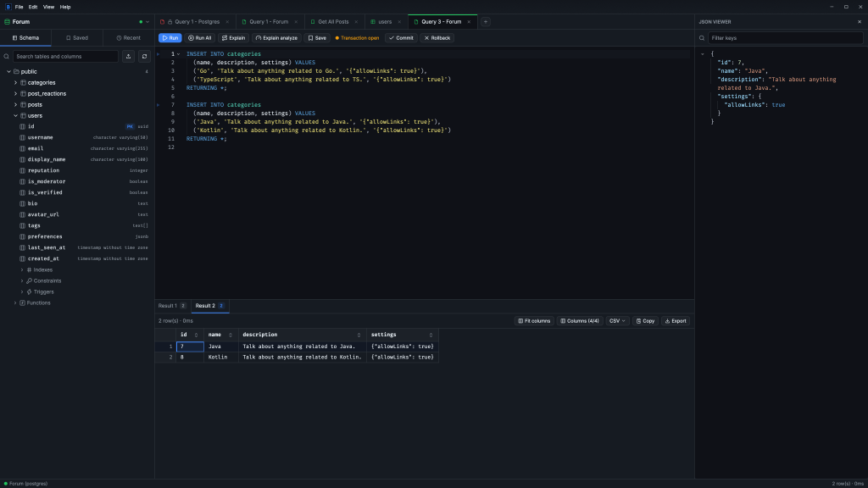This screenshot has width=868, height=488.
Task: Commit the open transaction
Action: pos(401,38)
